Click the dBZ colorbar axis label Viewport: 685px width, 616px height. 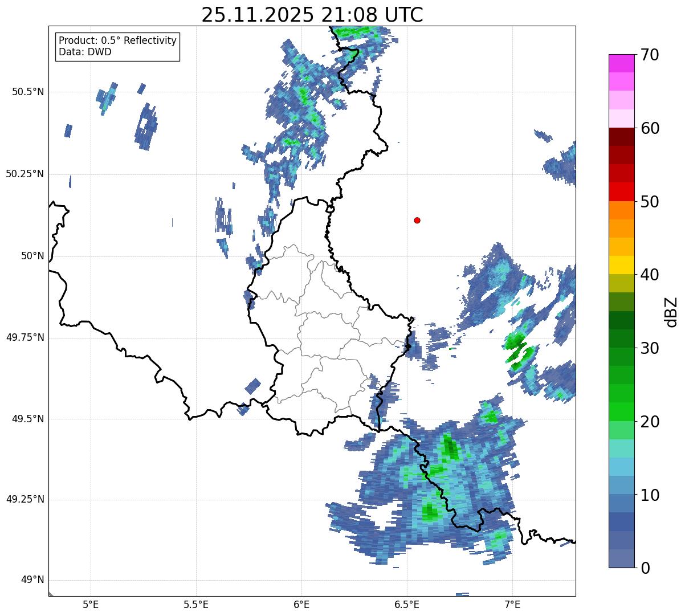pos(670,312)
